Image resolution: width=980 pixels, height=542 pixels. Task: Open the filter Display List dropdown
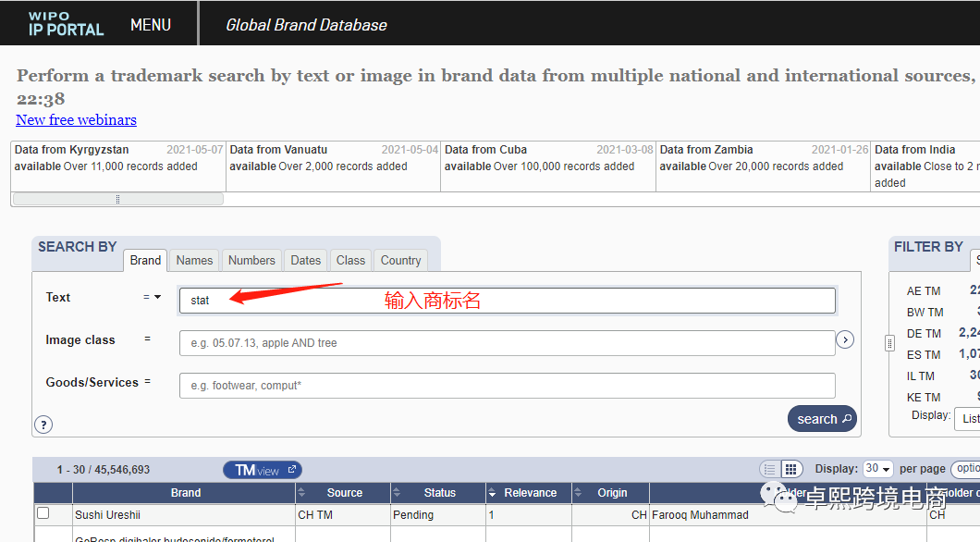[x=967, y=418]
